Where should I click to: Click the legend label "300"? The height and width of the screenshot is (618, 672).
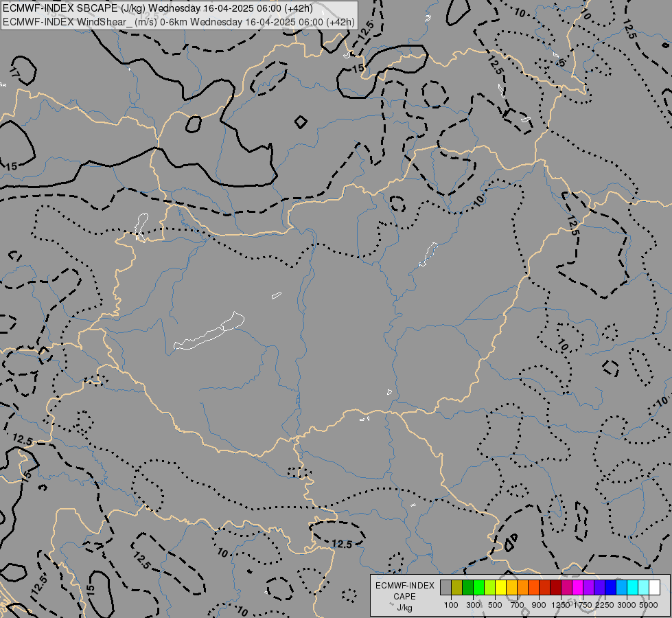click(x=473, y=605)
